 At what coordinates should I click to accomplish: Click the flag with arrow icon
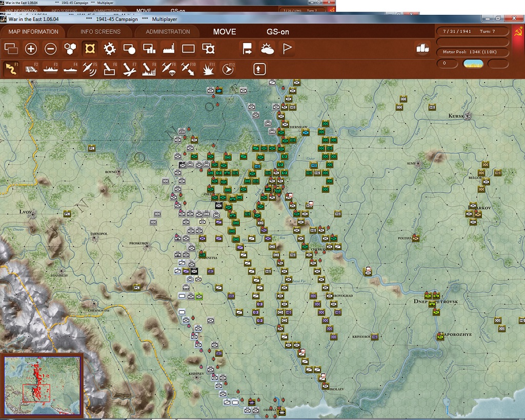[x=247, y=49]
